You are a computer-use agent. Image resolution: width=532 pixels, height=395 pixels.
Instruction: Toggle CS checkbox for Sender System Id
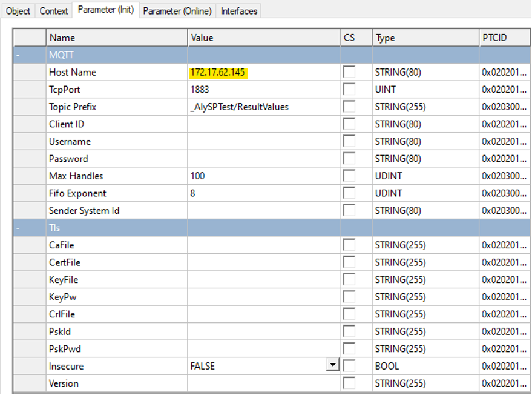click(349, 211)
